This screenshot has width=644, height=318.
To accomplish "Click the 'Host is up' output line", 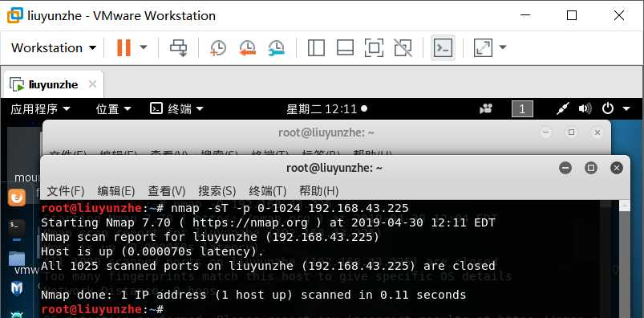I will [152, 251].
